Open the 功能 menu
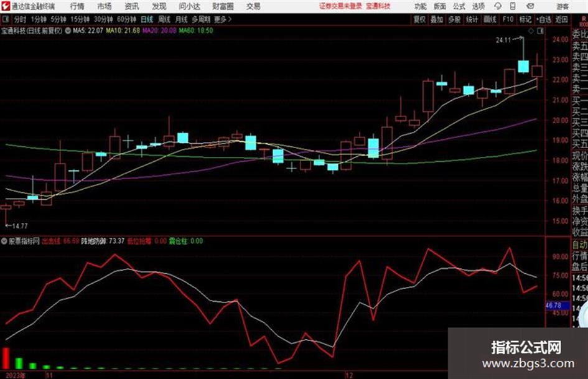This screenshot has height=379, width=588. [421, 6]
